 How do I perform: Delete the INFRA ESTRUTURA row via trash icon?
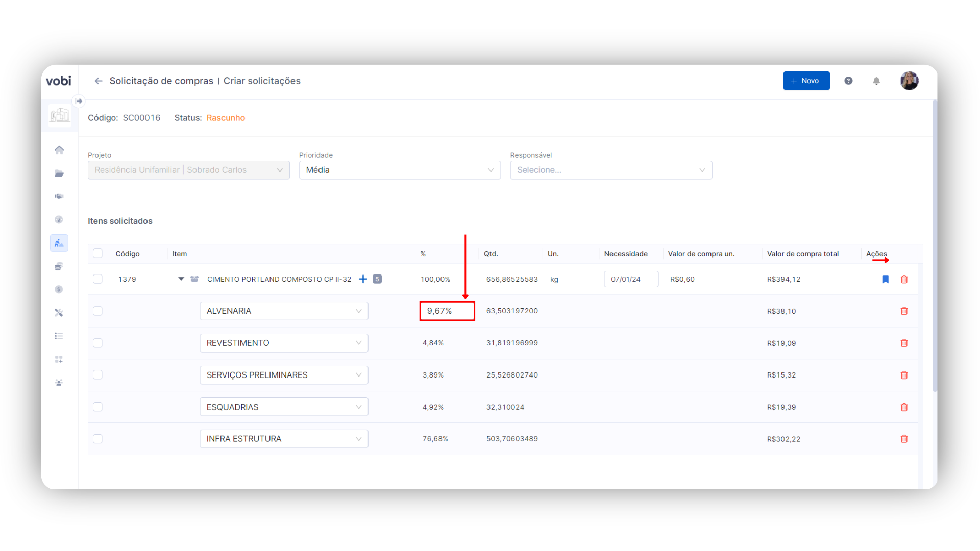click(904, 439)
